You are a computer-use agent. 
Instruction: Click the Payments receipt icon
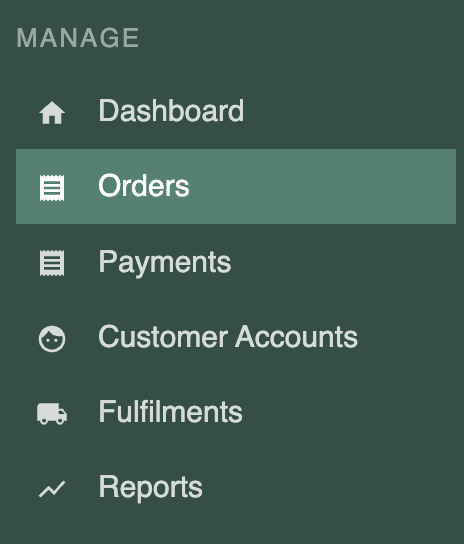pos(52,263)
